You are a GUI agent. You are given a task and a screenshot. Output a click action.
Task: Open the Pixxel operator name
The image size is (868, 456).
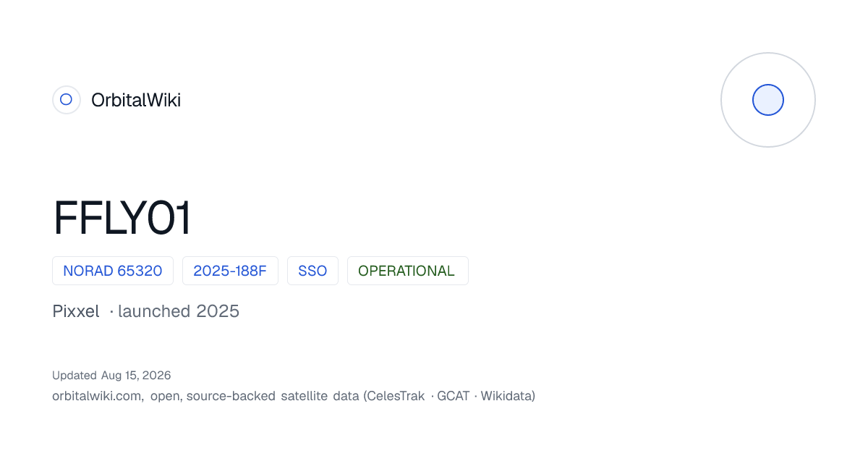pyautogui.click(x=76, y=311)
